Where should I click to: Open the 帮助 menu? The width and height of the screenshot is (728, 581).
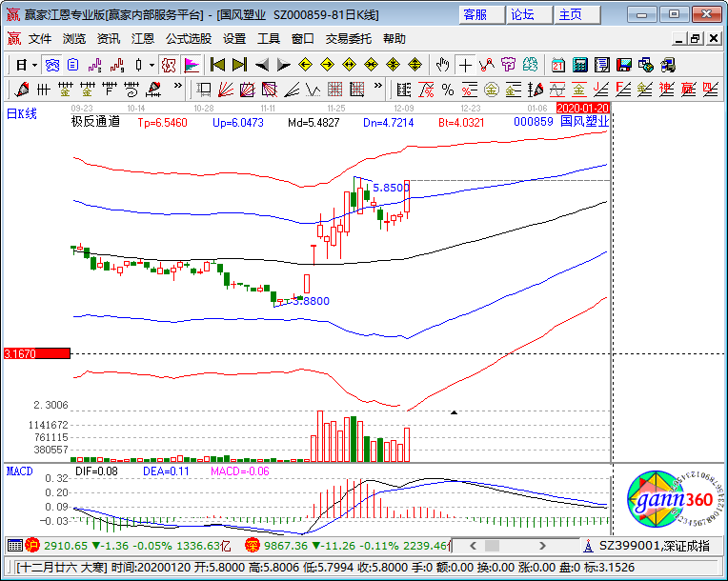tap(394, 39)
